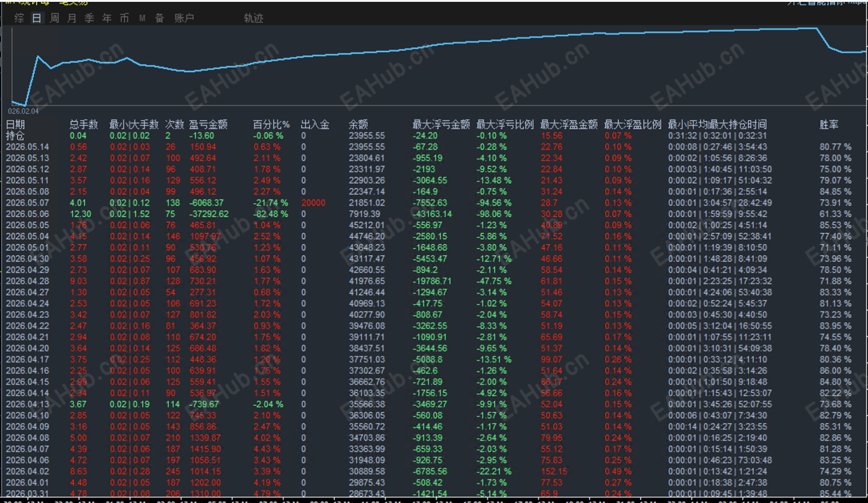868x503 pixels.
Task: Open the 周 weekly tab
Action: tap(55, 18)
